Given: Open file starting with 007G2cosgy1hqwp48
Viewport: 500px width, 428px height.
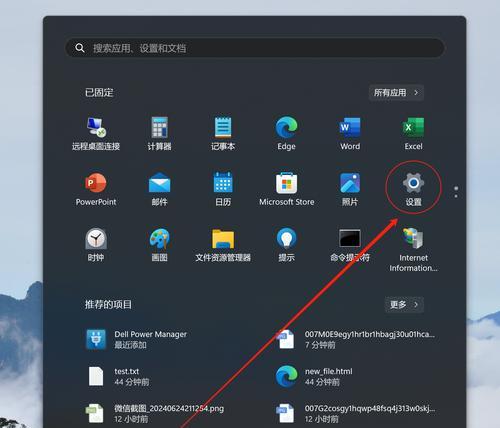Looking at the screenshot, I should pyautogui.click(x=356, y=413).
